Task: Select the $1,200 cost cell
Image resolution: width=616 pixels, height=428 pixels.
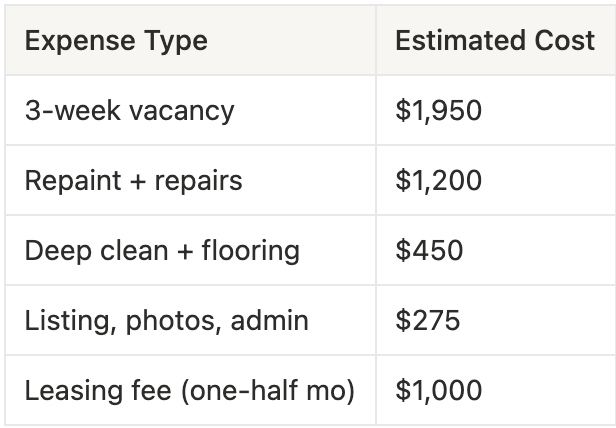Action: point(438,180)
